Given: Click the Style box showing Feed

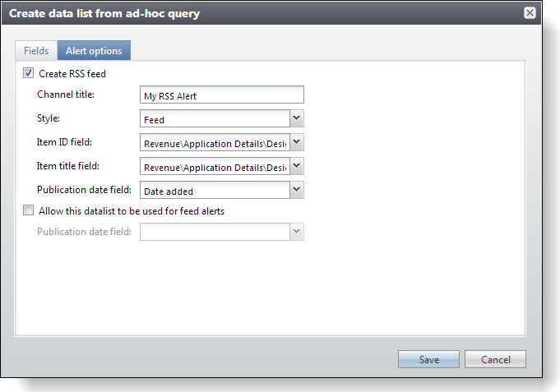Looking at the screenshot, I should (215, 119).
